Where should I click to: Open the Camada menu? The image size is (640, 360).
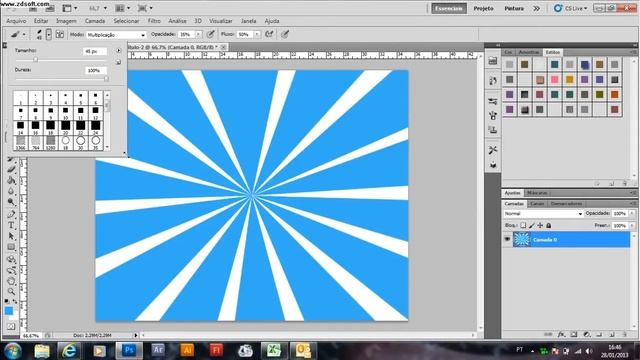(95, 21)
